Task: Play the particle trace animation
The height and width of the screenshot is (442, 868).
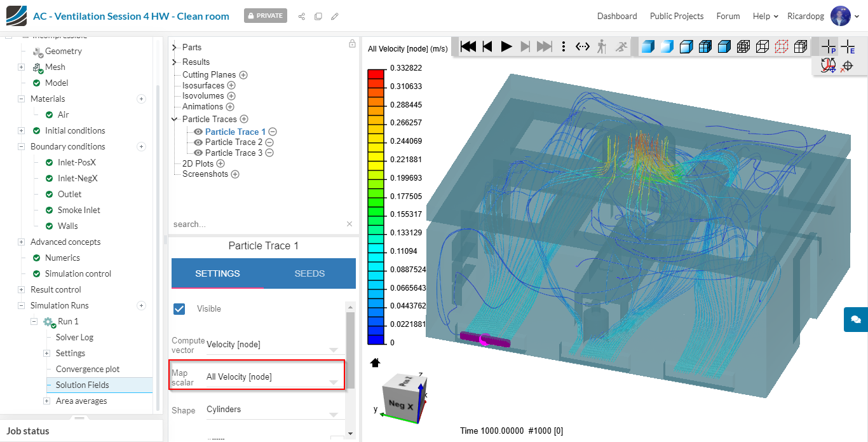Action: (506, 46)
